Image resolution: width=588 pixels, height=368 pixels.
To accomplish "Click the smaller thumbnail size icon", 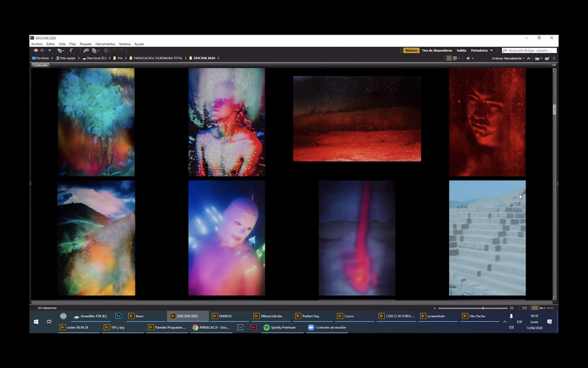I will coord(435,308).
